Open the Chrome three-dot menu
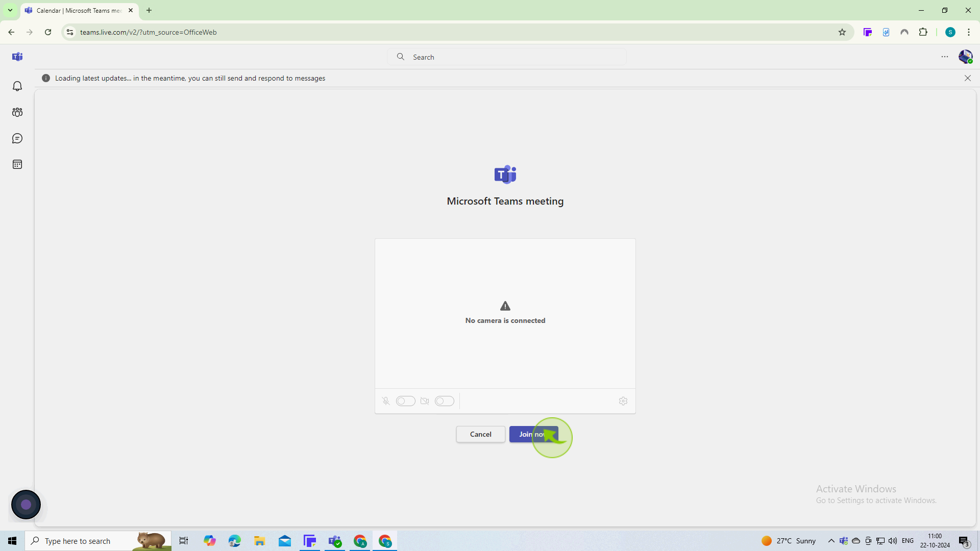The width and height of the screenshot is (980, 551). (969, 32)
